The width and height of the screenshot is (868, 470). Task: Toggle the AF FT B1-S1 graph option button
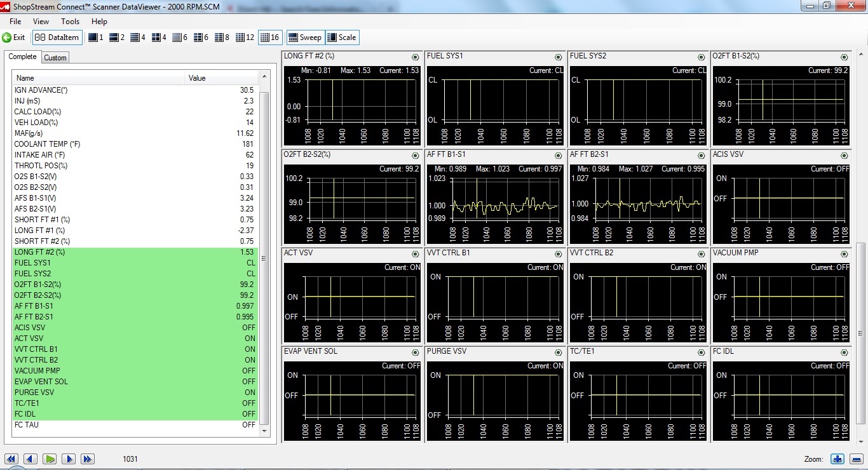(x=559, y=156)
